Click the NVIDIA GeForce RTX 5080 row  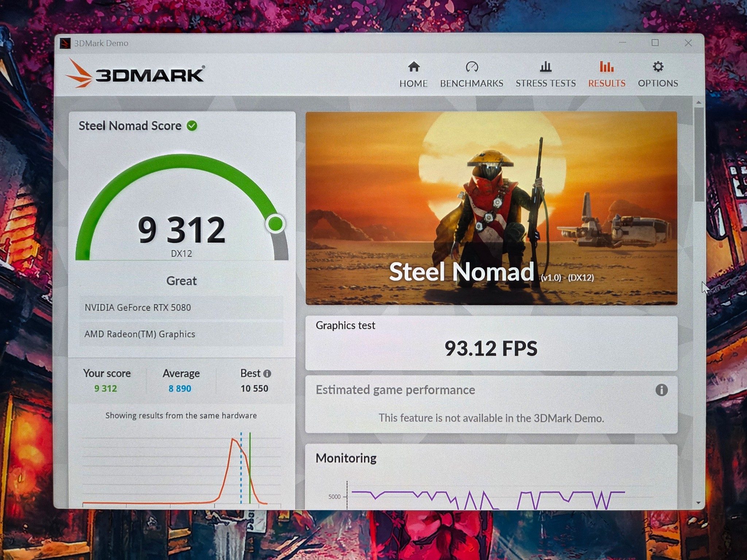tap(181, 307)
